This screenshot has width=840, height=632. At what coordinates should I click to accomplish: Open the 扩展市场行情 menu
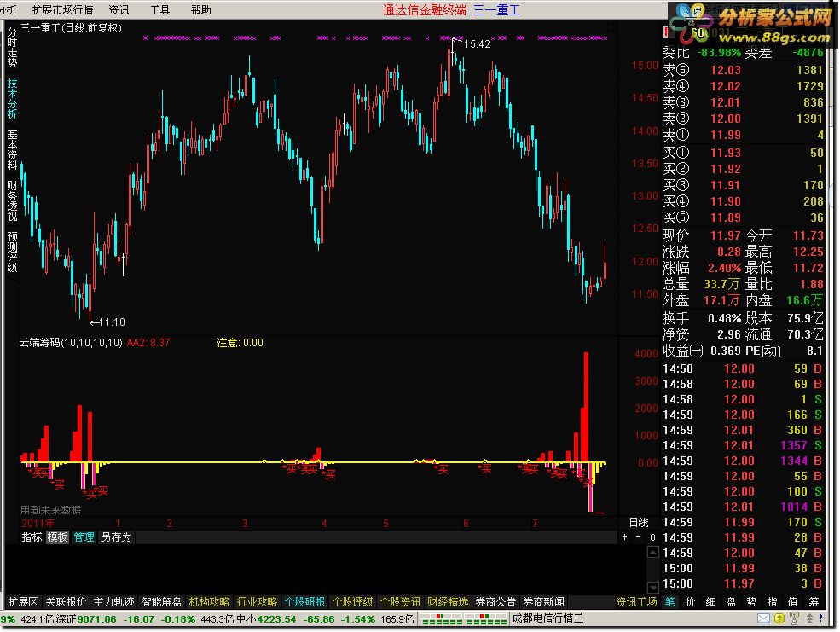tap(62, 9)
